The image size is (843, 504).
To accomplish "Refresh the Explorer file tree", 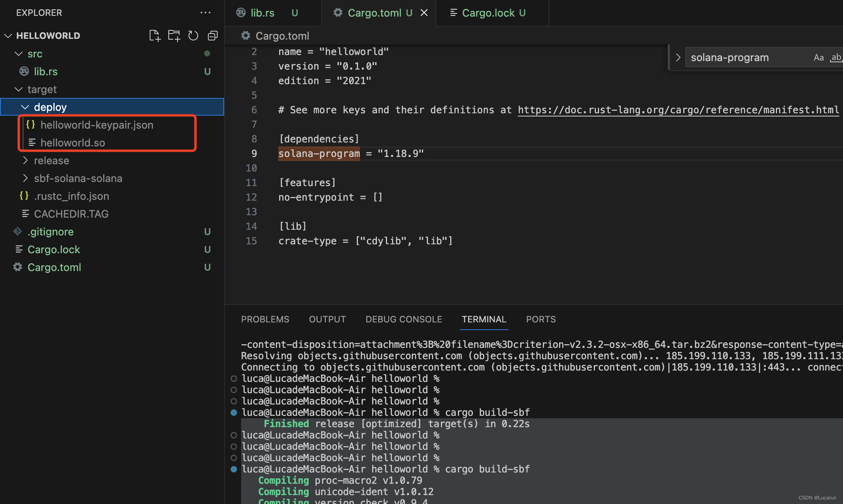I will 193,36.
